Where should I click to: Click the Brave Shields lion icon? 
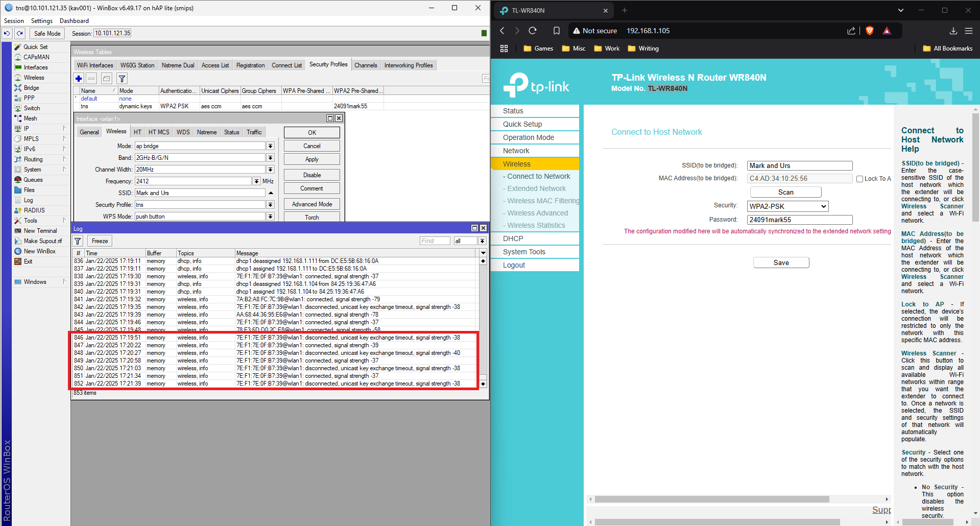click(870, 31)
